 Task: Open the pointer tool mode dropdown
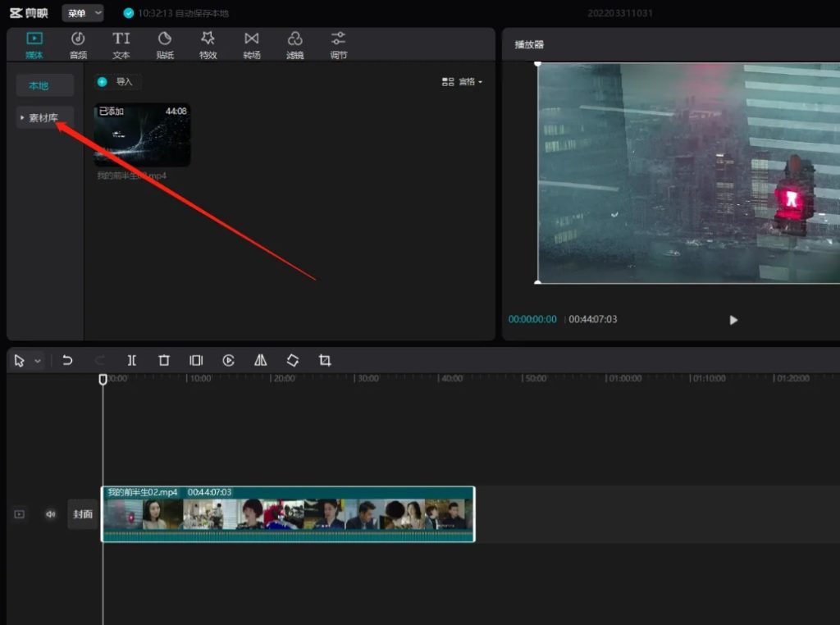[x=38, y=361]
